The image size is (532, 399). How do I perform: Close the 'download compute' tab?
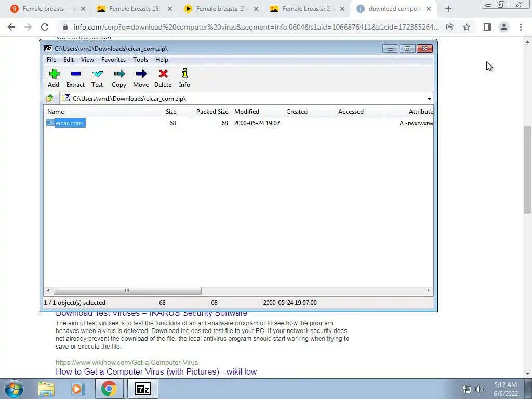tap(429, 9)
